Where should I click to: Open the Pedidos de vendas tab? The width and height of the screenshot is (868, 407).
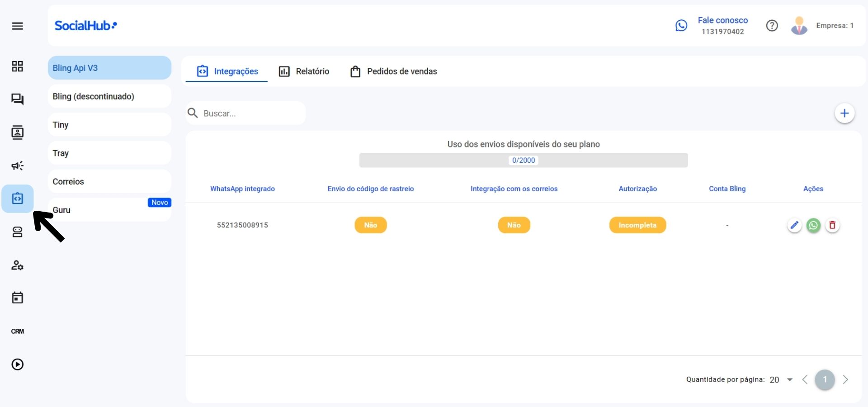(393, 71)
